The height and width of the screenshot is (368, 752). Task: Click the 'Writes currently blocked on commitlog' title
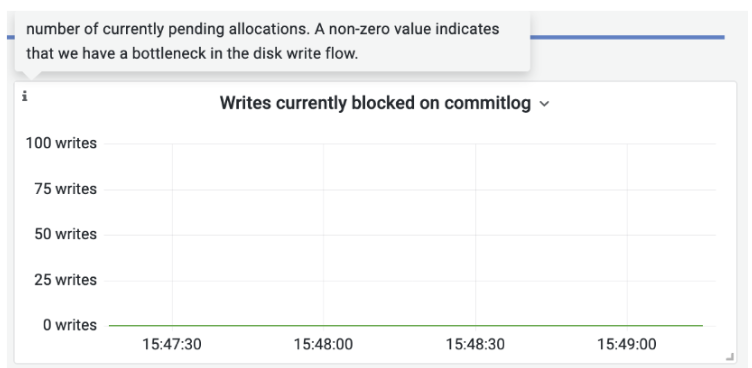point(375,103)
